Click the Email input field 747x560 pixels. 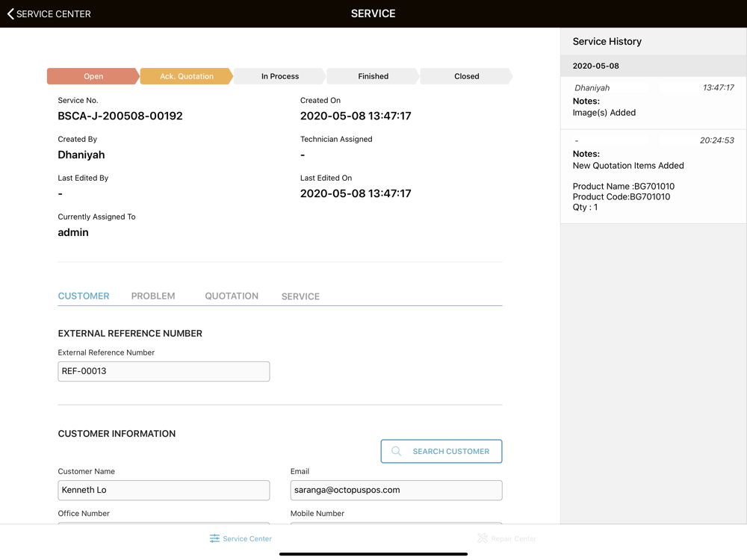[396, 490]
